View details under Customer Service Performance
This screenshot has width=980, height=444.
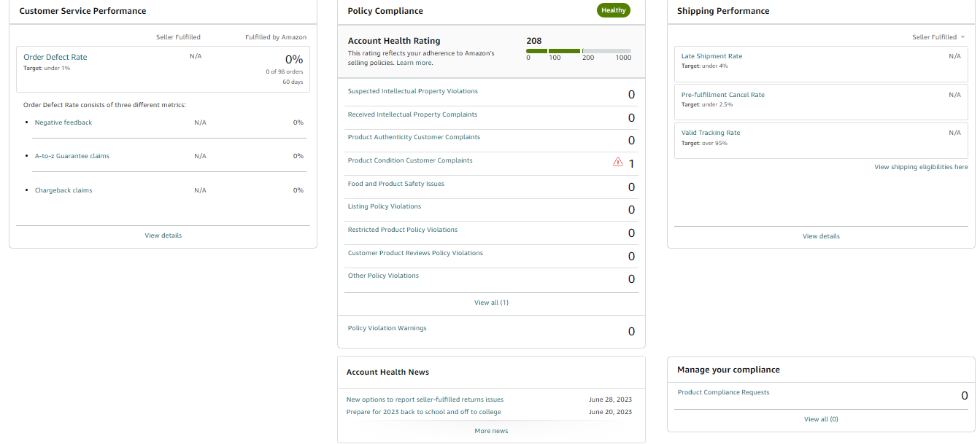tap(163, 235)
